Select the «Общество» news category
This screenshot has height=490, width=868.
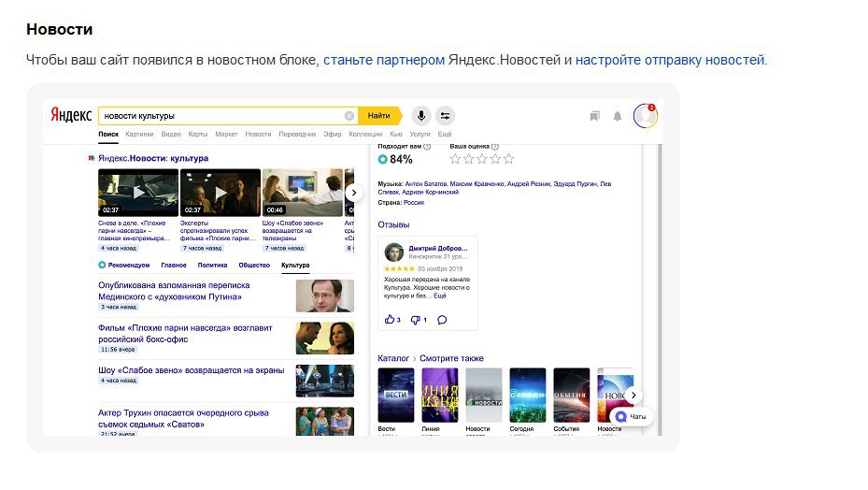[x=254, y=265]
